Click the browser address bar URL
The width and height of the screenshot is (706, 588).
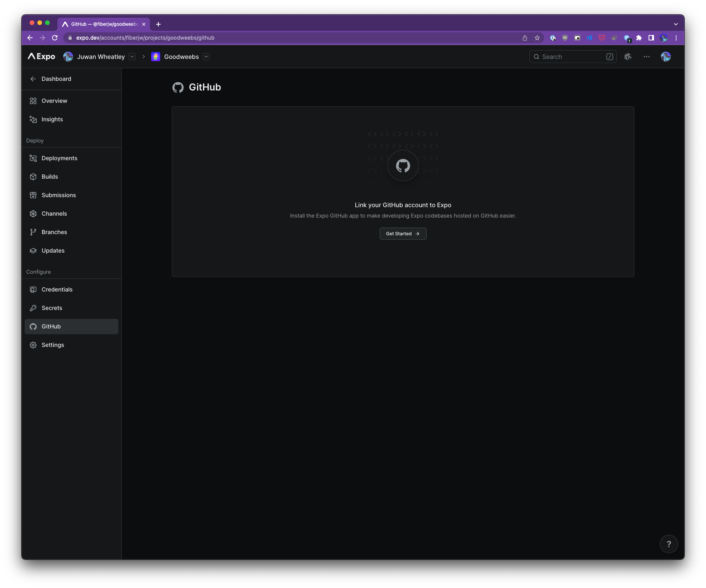(145, 38)
